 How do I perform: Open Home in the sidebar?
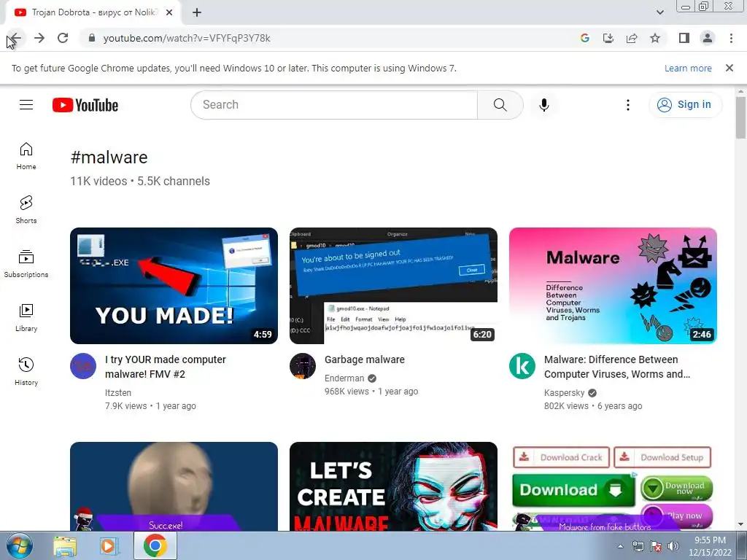click(26, 156)
